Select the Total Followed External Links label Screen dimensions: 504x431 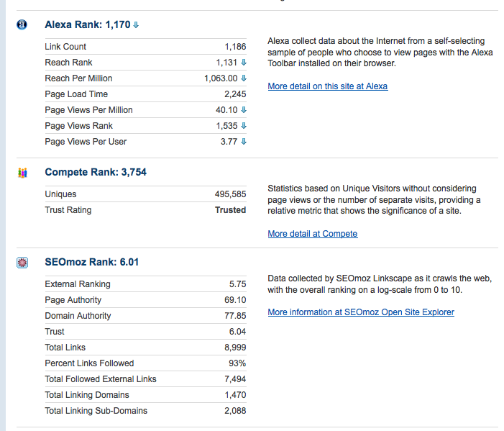coord(101,379)
